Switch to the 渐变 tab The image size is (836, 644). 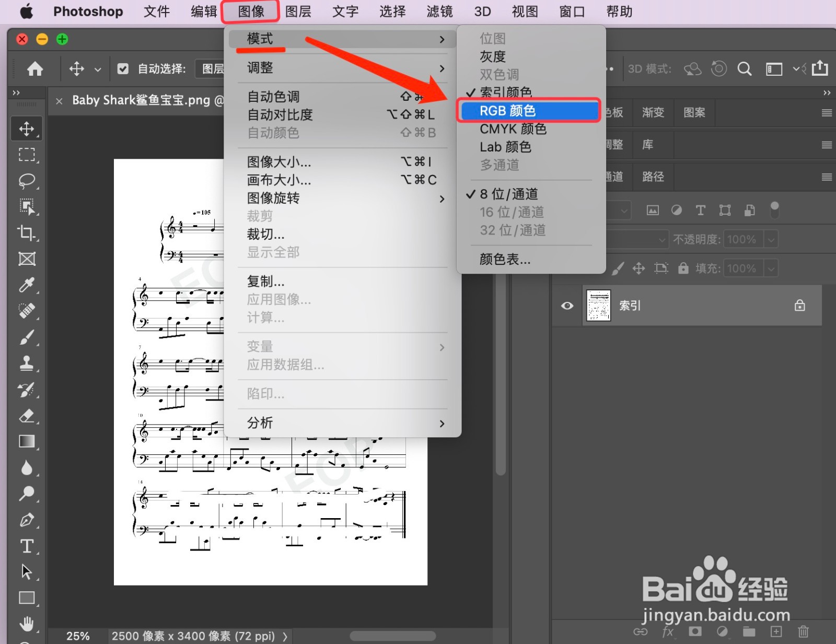(x=653, y=112)
